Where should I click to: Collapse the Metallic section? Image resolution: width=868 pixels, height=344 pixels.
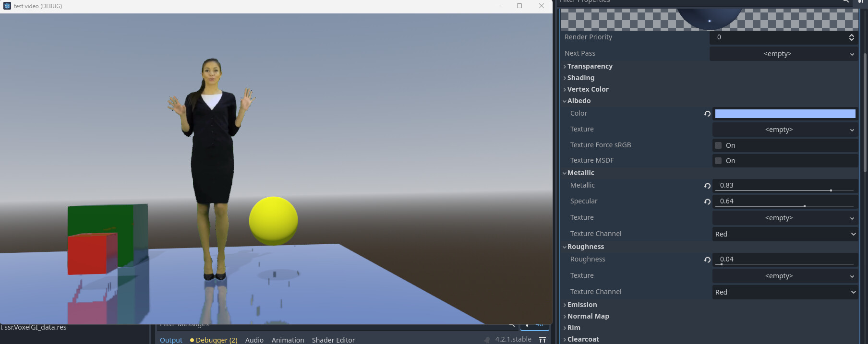click(580, 173)
